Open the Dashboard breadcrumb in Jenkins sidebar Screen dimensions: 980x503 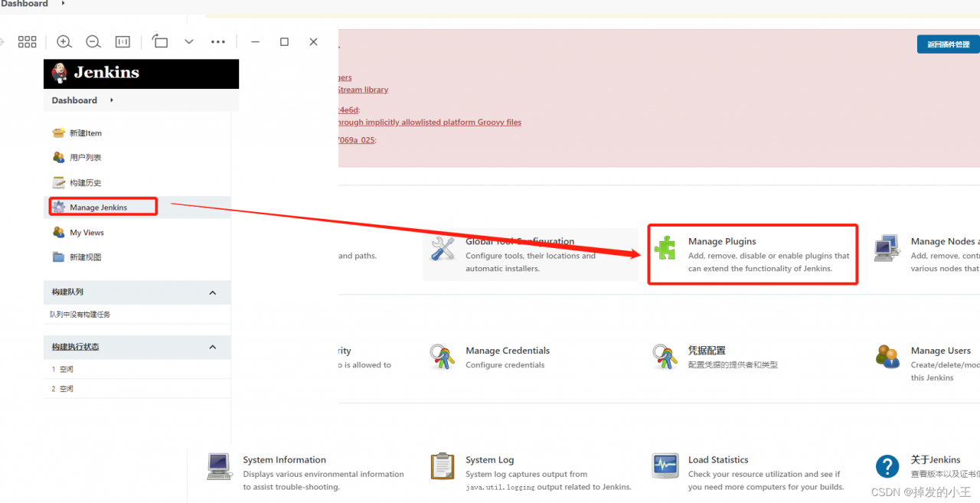coord(74,100)
